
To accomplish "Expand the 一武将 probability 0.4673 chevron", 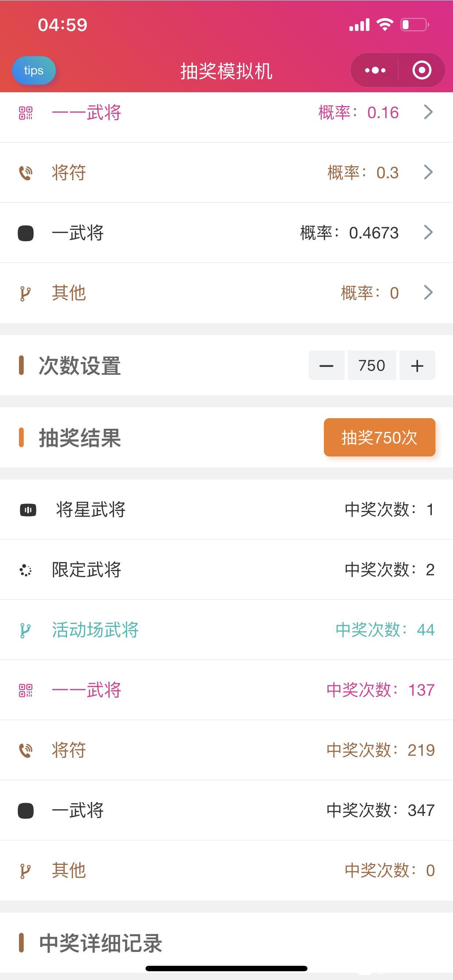I will (x=429, y=233).
